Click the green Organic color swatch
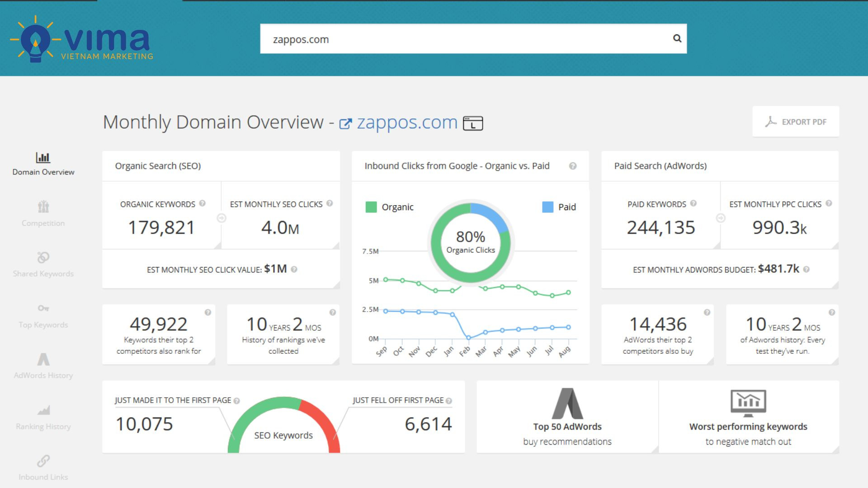The image size is (868, 488). [371, 207]
